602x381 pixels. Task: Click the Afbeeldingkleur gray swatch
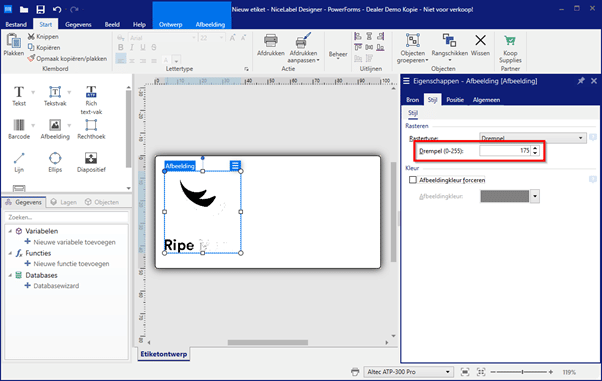pos(505,196)
